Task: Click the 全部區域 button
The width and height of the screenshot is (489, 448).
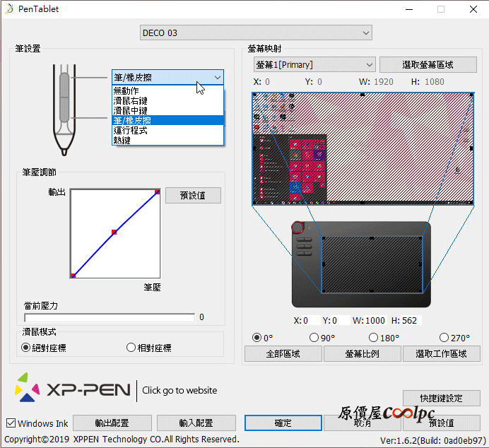Action: click(283, 354)
